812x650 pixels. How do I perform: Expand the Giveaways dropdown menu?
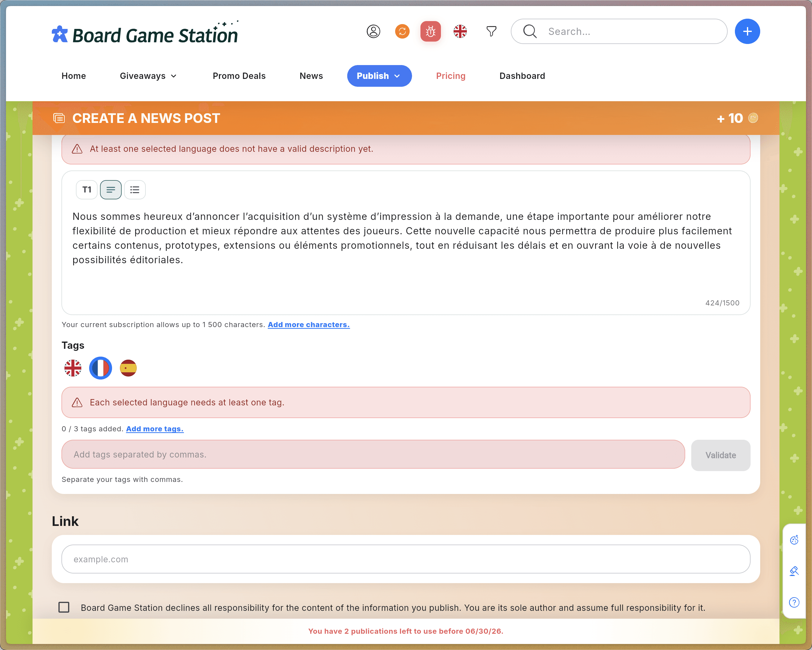[148, 76]
